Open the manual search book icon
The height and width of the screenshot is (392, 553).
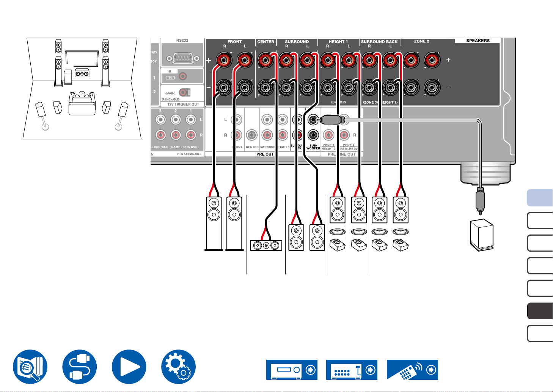pos(30,367)
